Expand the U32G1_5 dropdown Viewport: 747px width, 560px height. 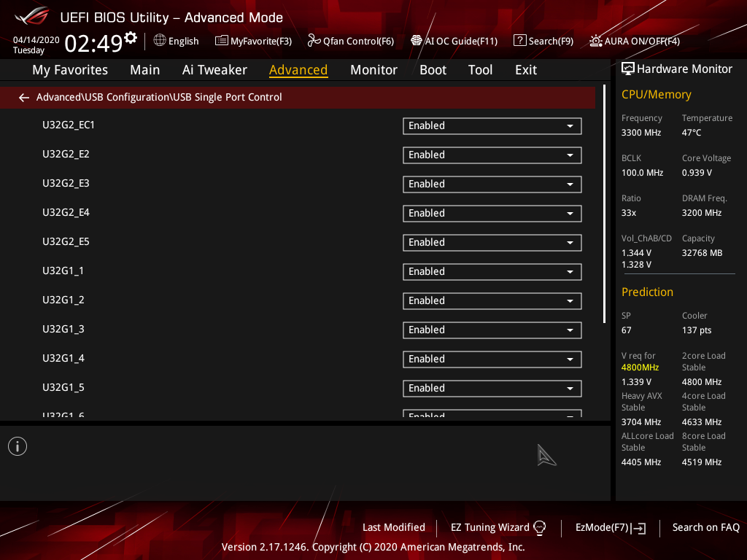(492, 389)
